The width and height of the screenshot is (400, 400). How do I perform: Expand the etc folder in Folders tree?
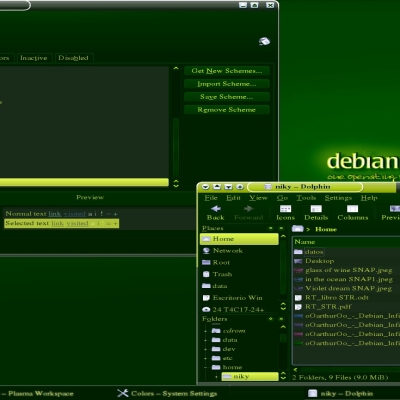(x=205, y=358)
